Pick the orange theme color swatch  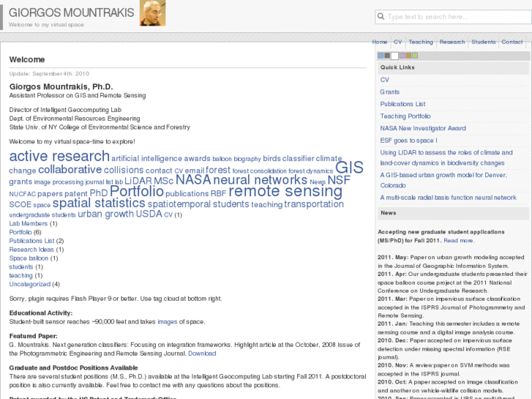tap(408, 56)
